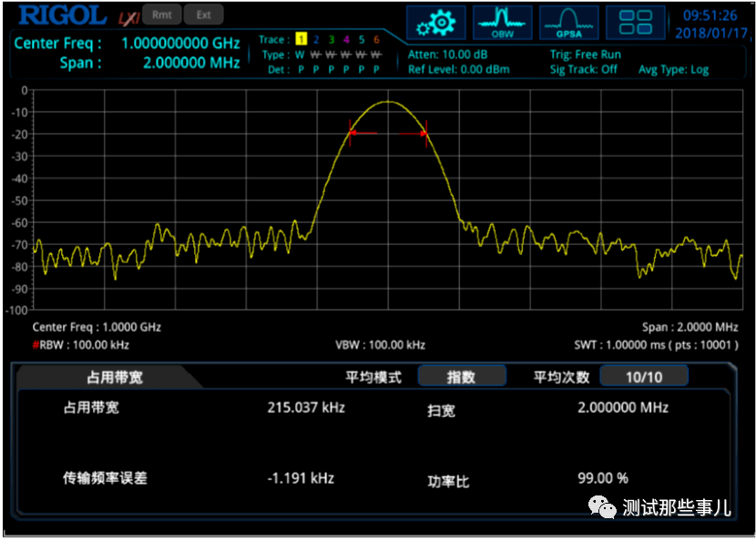This screenshot has width=756, height=541.
Task: Toggle the Ext reference indicator
Action: pos(203,15)
